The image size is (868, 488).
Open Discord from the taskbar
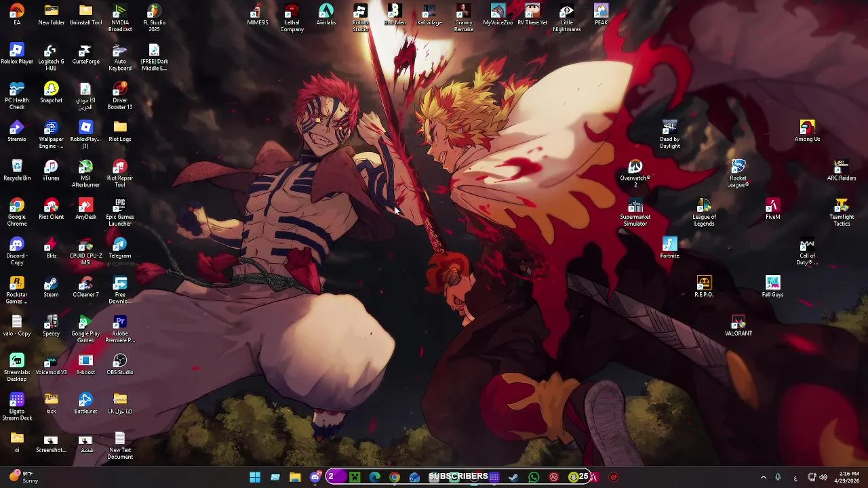pyautogui.click(x=315, y=477)
